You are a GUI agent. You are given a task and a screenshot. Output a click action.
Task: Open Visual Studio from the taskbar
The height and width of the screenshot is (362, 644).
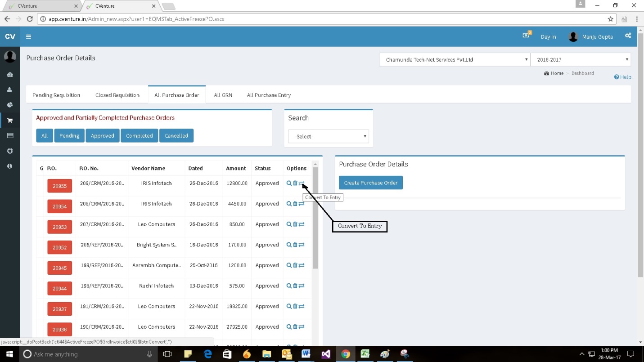(x=326, y=354)
